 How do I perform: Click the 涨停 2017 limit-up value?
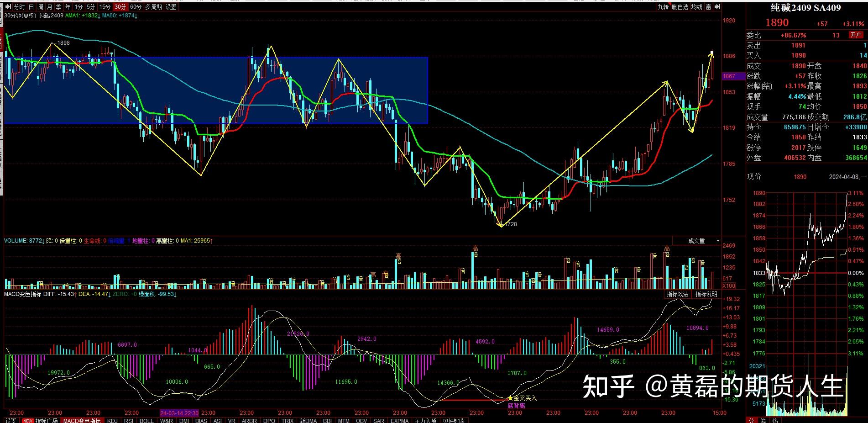(x=798, y=148)
